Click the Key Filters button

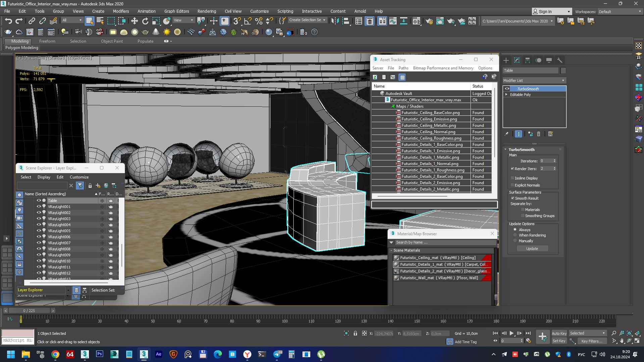point(592,341)
